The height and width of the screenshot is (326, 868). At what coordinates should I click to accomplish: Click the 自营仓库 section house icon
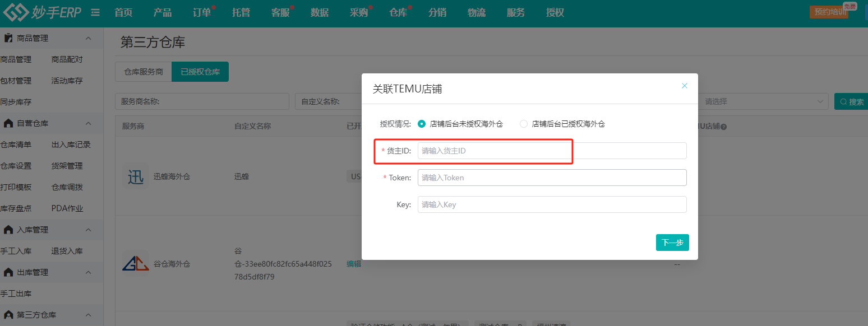click(x=8, y=123)
